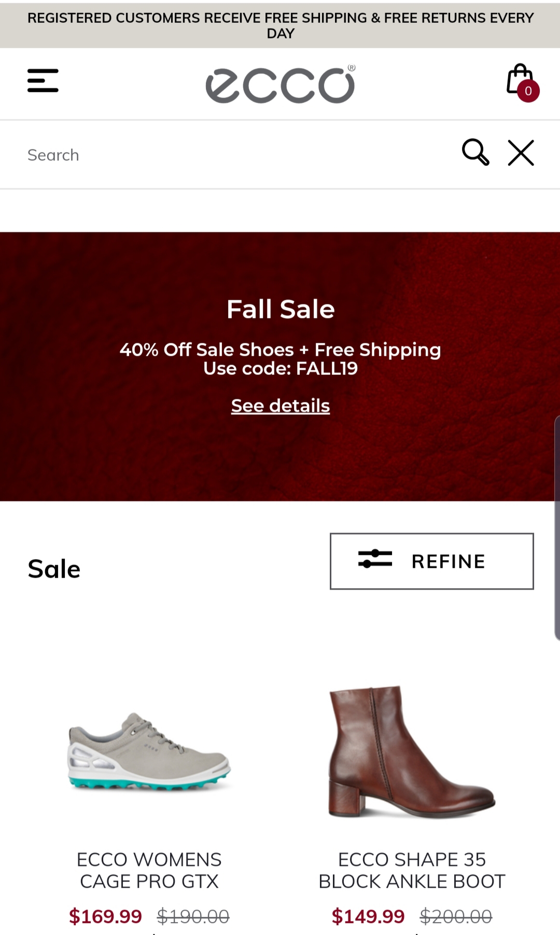
Task: Open the shopping bag
Action: [519, 79]
